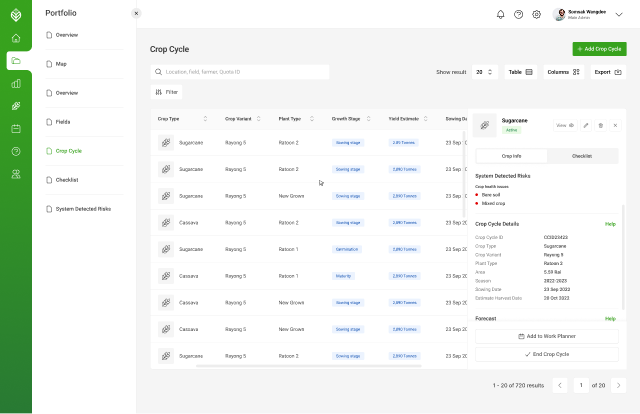
Task: Click the app logo at the top of the sidebar
Action: (x=16, y=15)
